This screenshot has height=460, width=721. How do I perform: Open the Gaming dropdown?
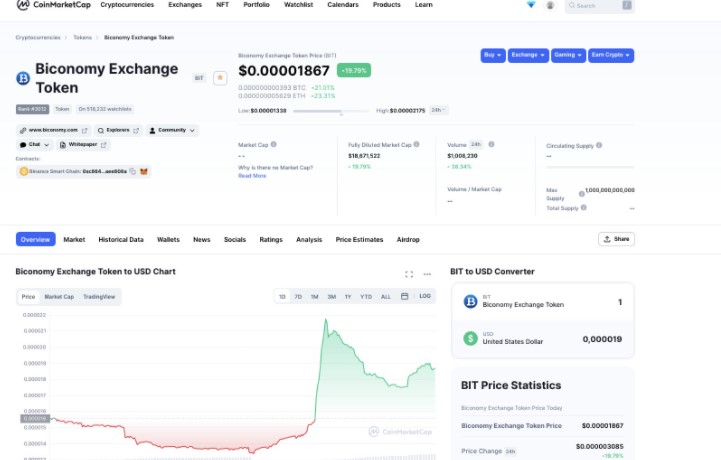click(568, 55)
